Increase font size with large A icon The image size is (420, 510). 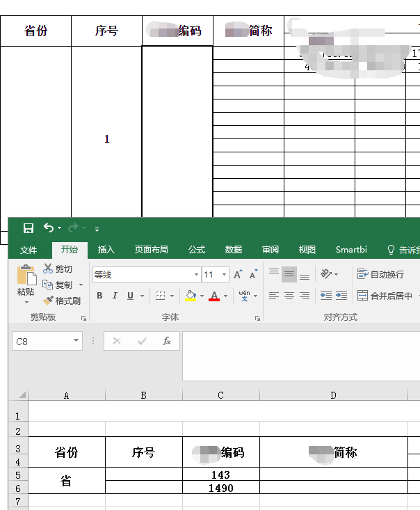tap(238, 275)
